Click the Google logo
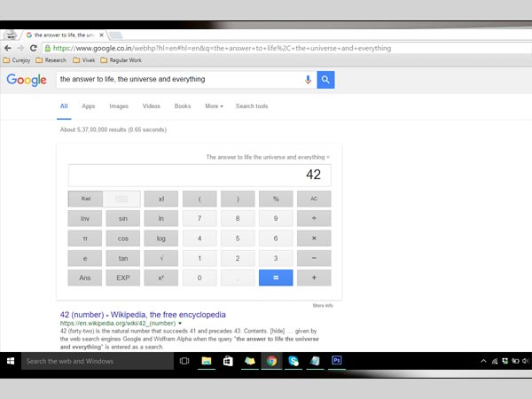The image size is (532, 399). coord(26,80)
